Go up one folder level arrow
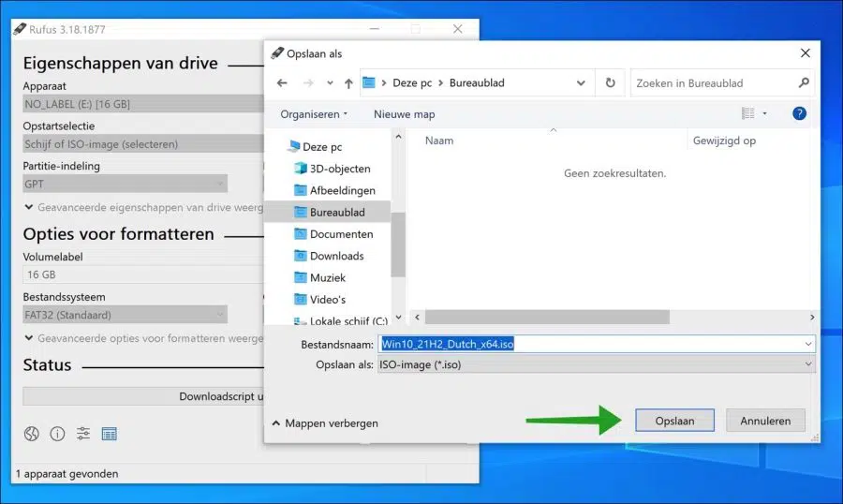The image size is (843, 504). point(348,82)
